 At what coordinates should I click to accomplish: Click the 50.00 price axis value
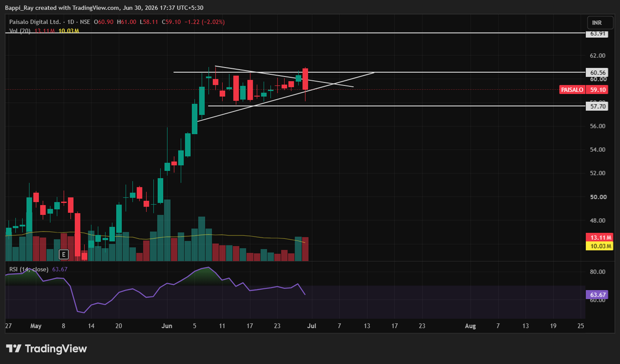[x=598, y=197]
